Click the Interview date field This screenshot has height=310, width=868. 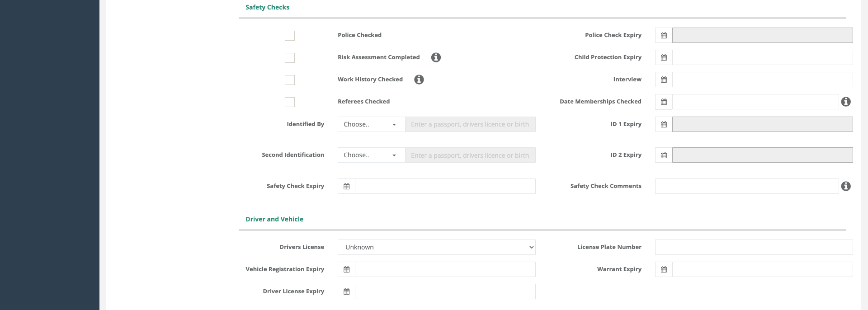click(762, 80)
